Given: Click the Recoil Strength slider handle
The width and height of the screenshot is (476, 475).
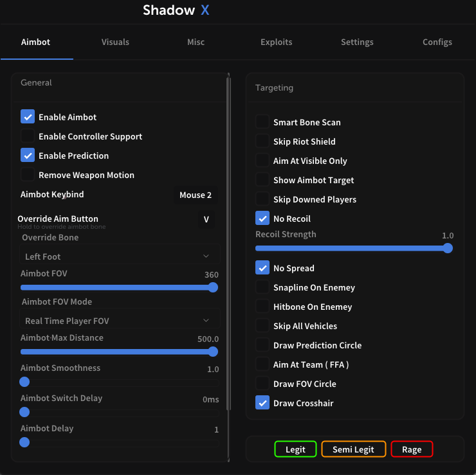Looking at the screenshot, I should (448, 248).
